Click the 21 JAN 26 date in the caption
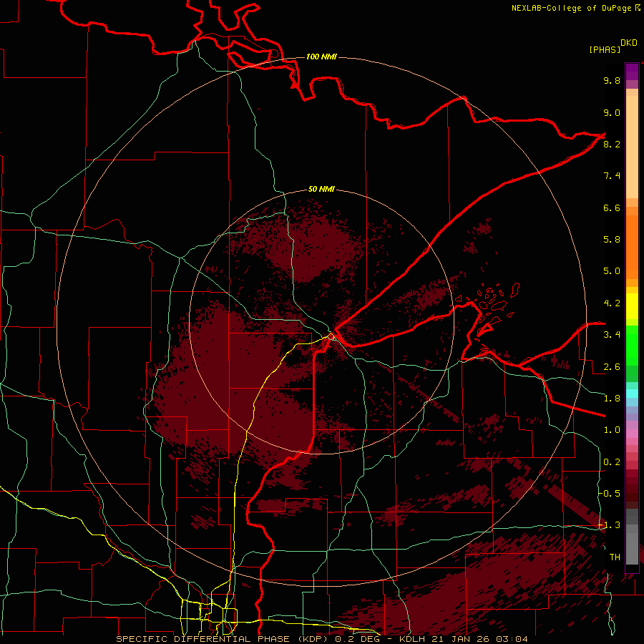 click(x=462, y=639)
